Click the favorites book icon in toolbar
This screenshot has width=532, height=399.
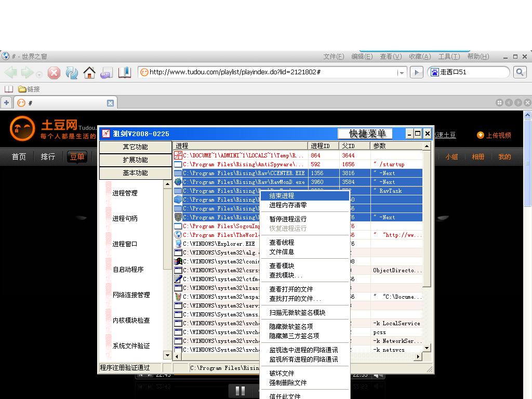(125, 73)
